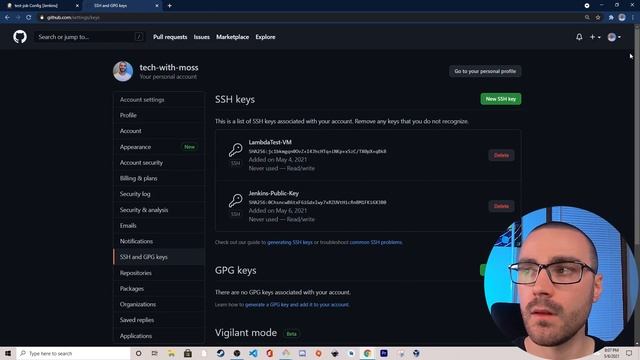640x360 pixels.
Task: Click the LambdaTest-VM key icon
Action: 236,150
